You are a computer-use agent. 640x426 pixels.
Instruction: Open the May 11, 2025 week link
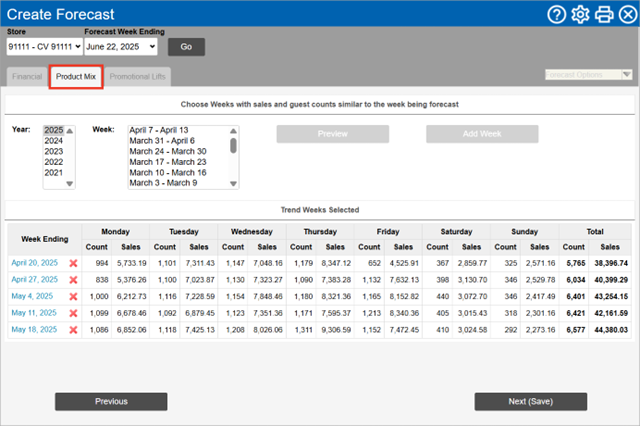34,313
